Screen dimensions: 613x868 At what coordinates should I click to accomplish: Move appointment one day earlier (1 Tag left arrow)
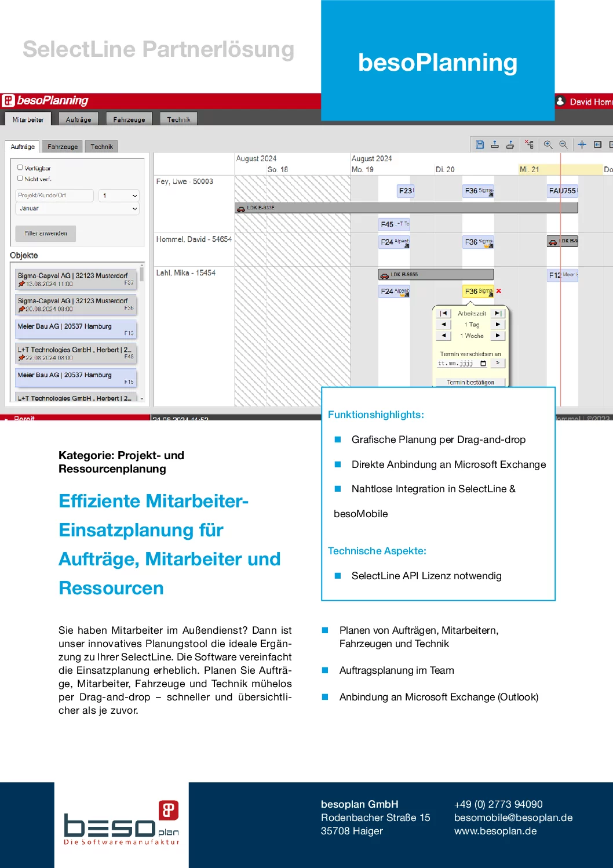(444, 324)
